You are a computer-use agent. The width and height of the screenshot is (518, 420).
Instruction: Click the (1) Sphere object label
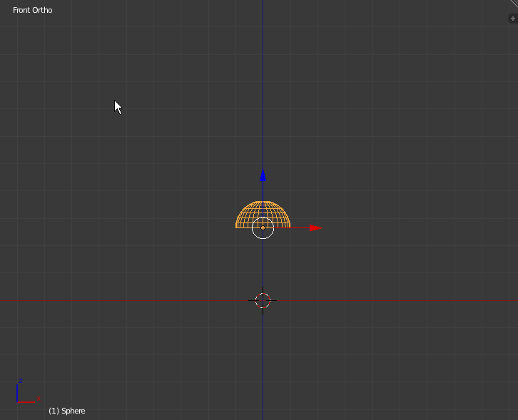tap(67, 411)
